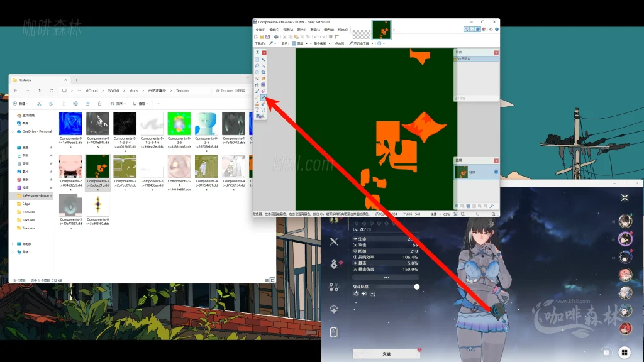Select the Color Picker tool in paint.net
Image resolution: width=644 pixels, height=362 pixels.
[264, 97]
